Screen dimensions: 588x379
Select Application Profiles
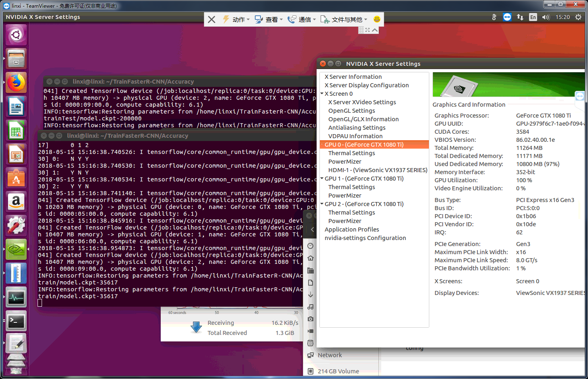352,230
